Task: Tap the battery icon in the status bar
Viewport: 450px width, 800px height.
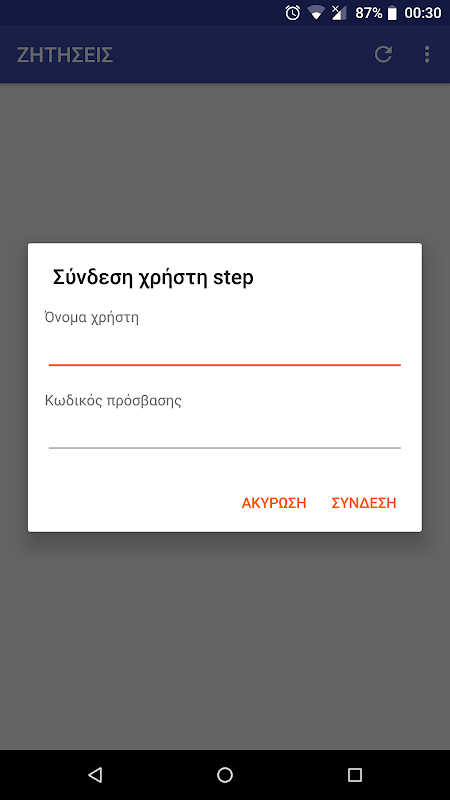Action: tap(392, 13)
